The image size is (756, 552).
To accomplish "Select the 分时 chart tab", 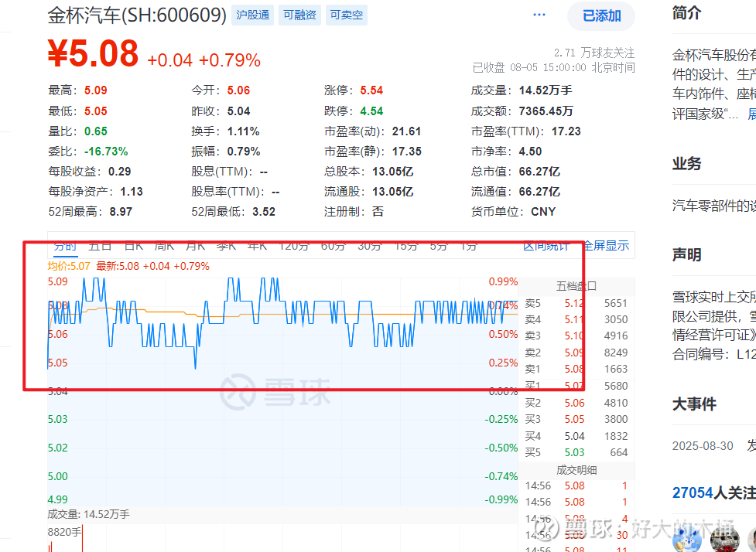I will click(64, 246).
